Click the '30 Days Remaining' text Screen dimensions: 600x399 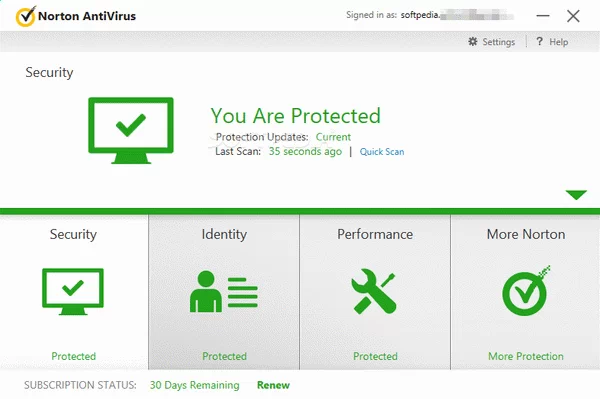194,385
